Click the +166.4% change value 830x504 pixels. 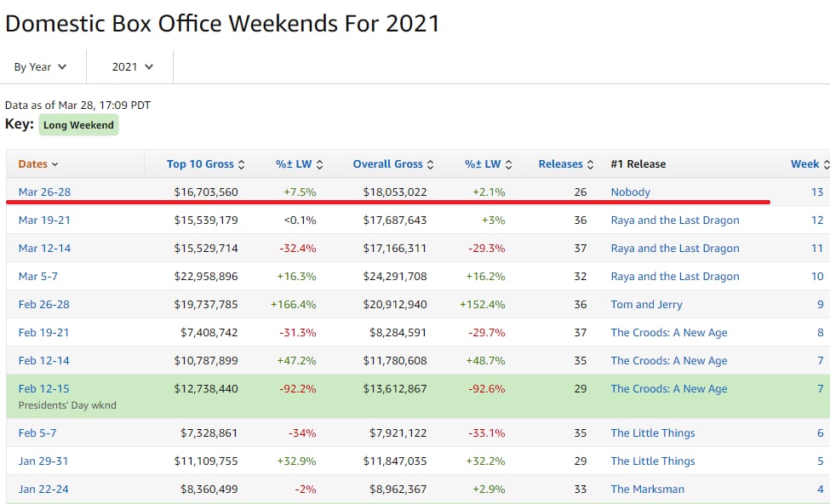point(293,305)
